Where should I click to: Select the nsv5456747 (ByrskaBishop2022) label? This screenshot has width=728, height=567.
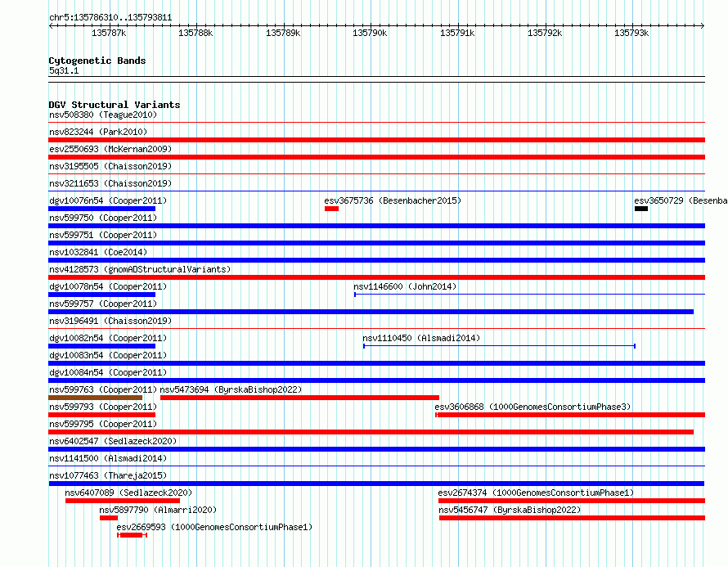tap(510, 510)
